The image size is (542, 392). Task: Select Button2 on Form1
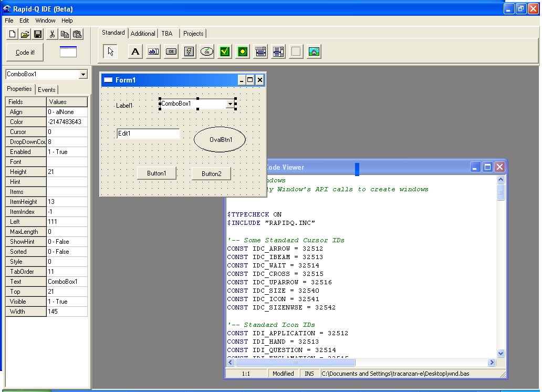211,174
